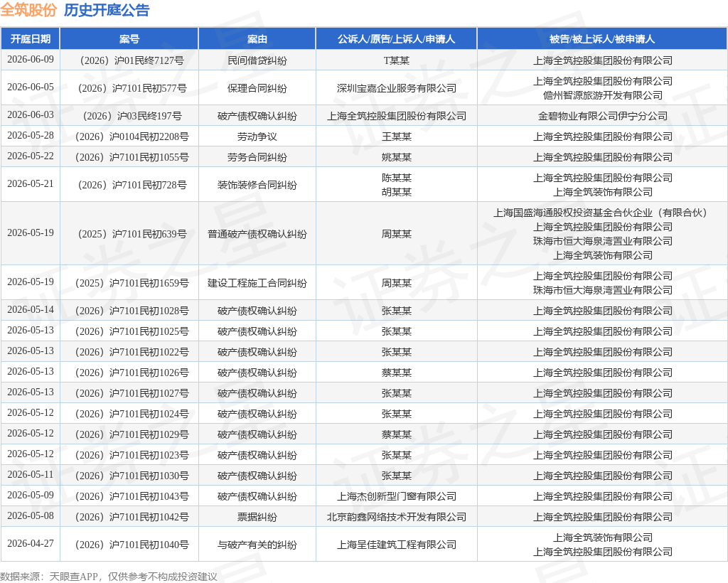
Task: Select the 全筑股份 title text
Action: click(28, 10)
